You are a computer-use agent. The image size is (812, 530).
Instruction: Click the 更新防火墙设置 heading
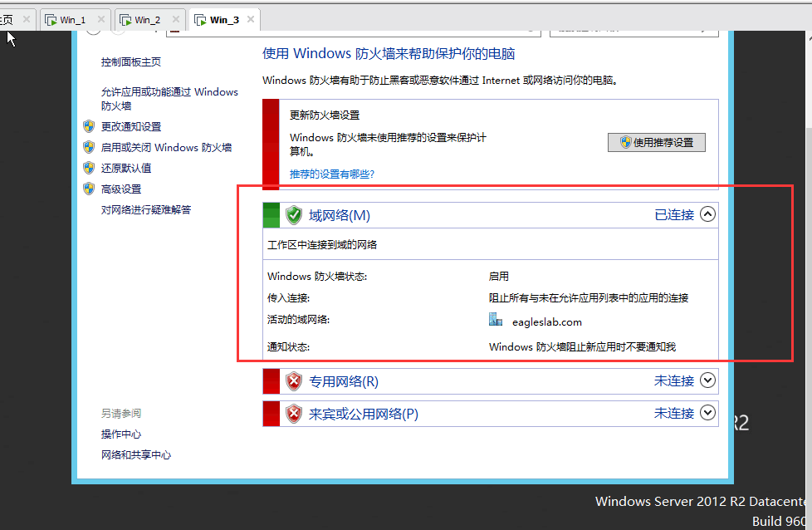click(x=325, y=115)
